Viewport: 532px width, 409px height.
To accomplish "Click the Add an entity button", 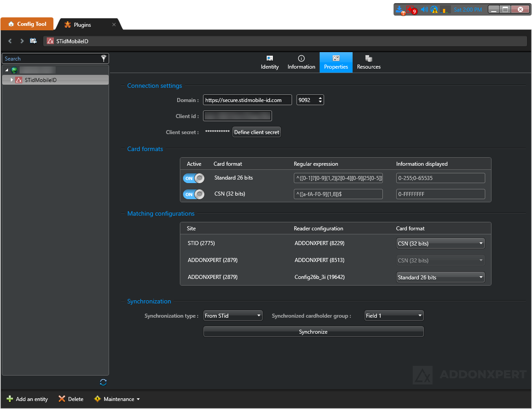I will [x=28, y=399].
